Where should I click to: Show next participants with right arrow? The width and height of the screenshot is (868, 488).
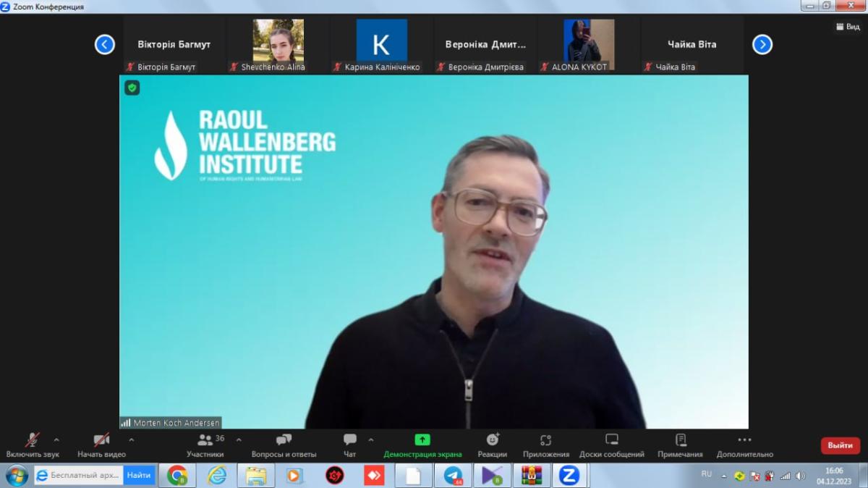(762, 45)
